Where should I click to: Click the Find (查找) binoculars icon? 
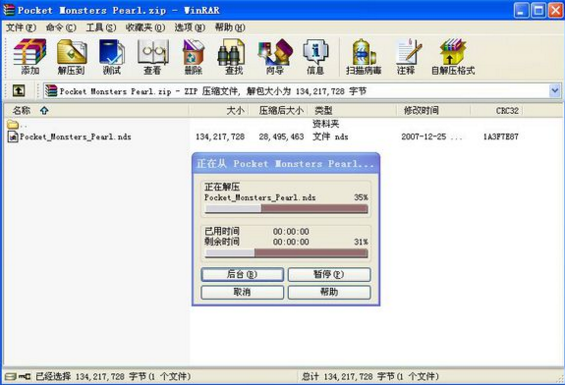pyautogui.click(x=233, y=57)
